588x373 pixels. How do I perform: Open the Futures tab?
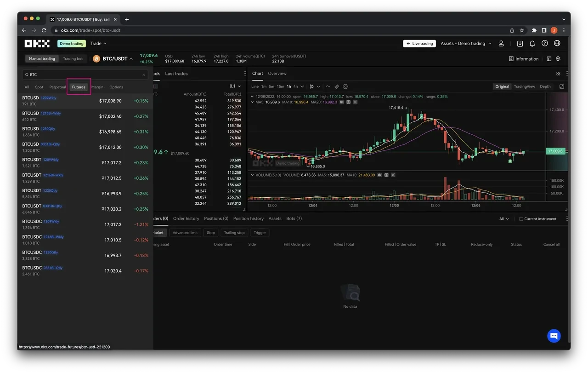point(79,87)
